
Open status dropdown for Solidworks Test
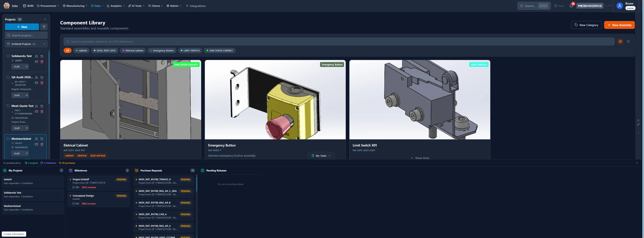point(20,67)
